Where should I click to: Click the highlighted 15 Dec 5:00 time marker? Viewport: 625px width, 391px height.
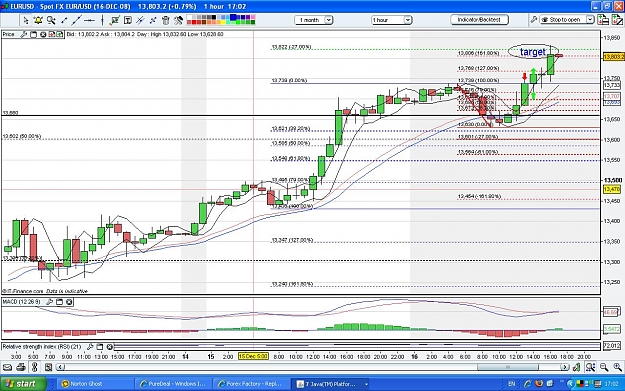(x=253, y=356)
